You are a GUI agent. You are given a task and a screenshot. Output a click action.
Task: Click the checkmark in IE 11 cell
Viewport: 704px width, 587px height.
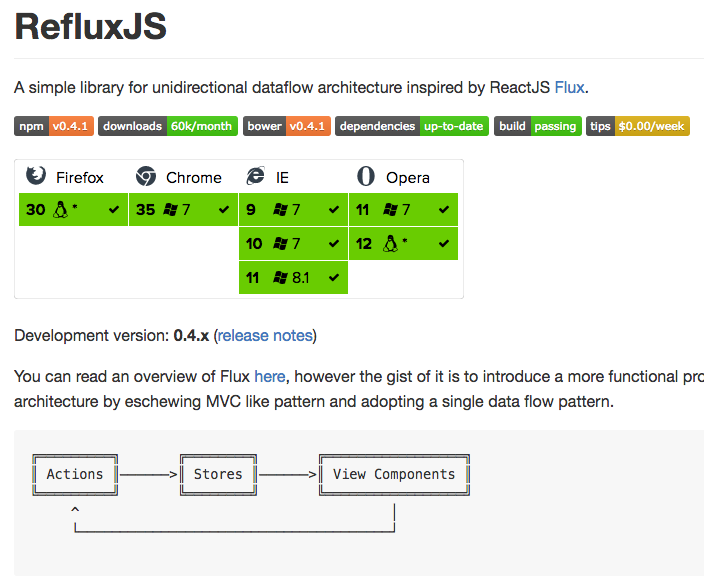pos(334,278)
